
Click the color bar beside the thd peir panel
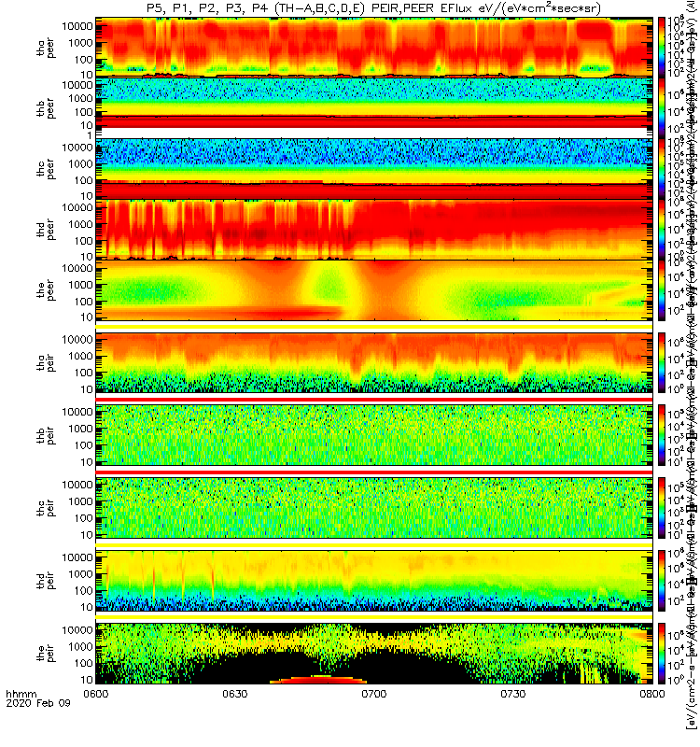click(662, 580)
